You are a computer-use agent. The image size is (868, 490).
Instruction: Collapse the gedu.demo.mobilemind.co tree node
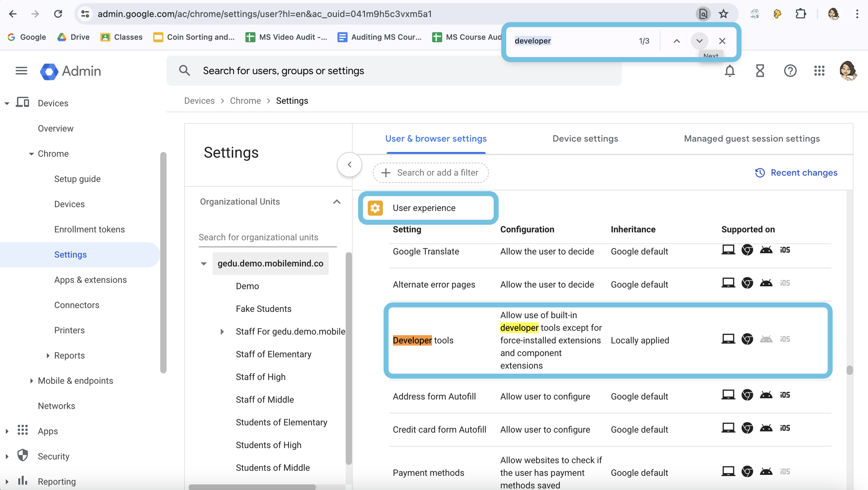click(x=204, y=264)
